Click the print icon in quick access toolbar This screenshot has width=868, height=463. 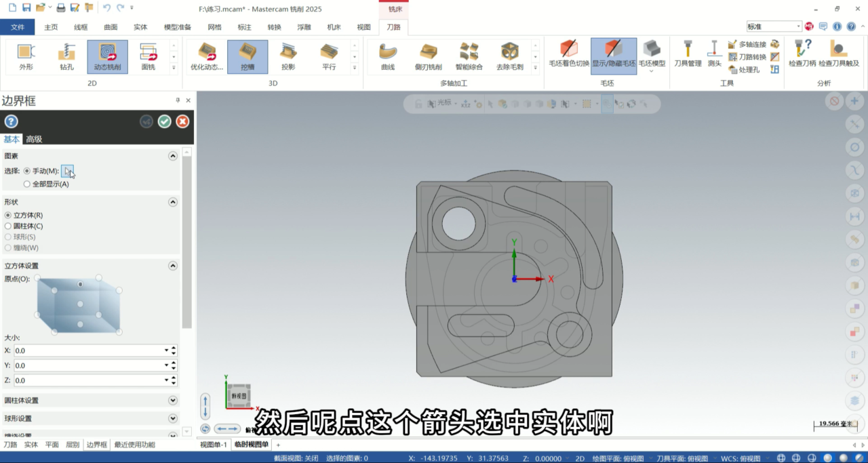coord(61,8)
